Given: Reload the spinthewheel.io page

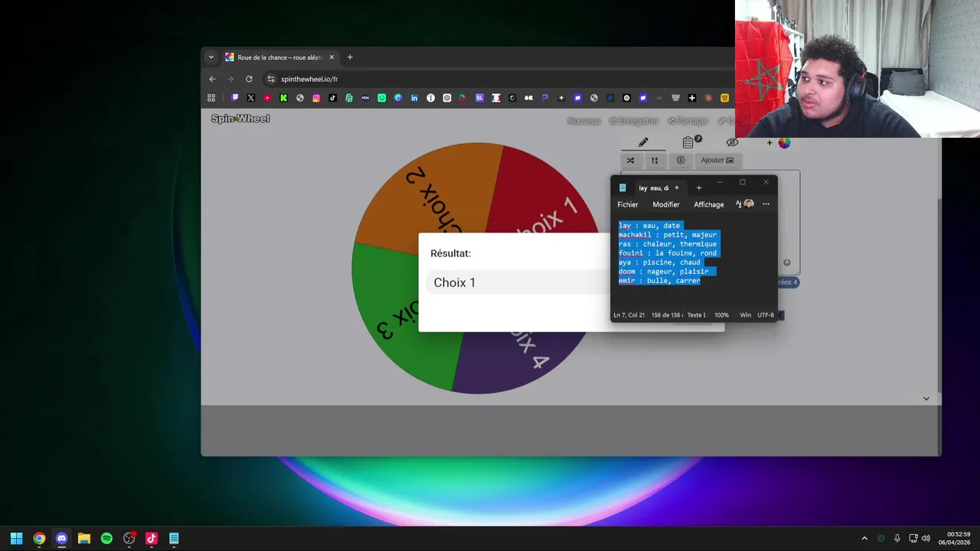Looking at the screenshot, I should [x=249, y=79].
